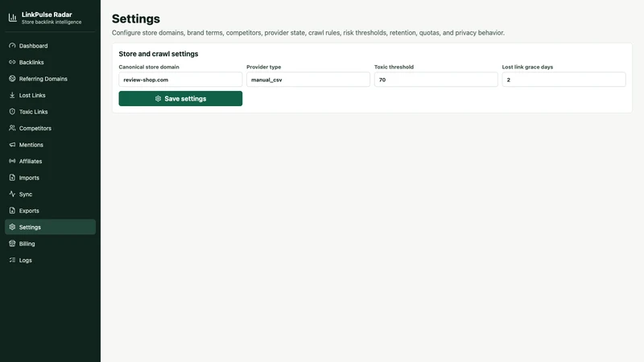Go to Backlinks section

(x=50, y=62)
